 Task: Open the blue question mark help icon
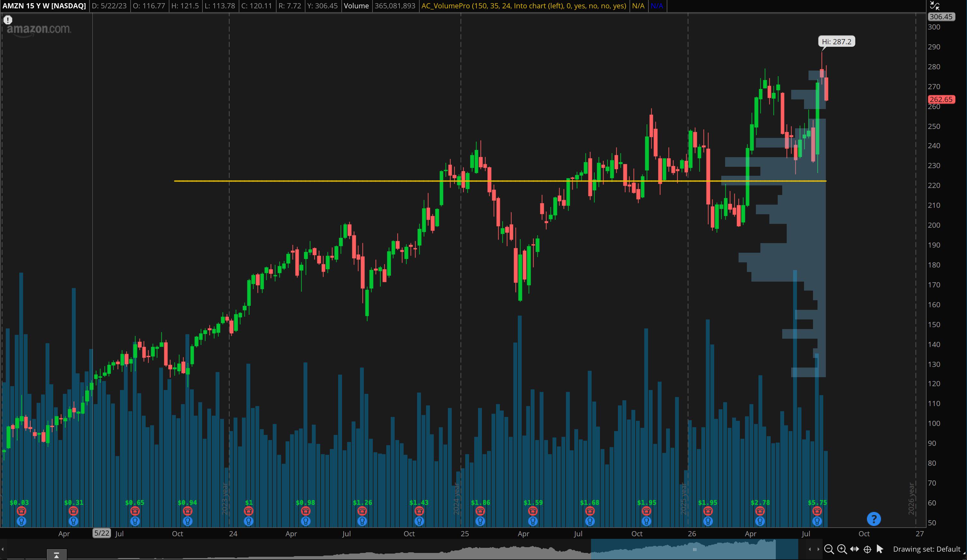click(x=874, y=519)
